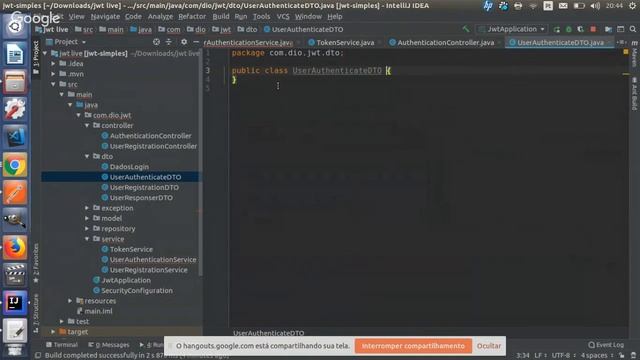
Task: Click the battery icon in system tray
Action: [x=579, y=6]
